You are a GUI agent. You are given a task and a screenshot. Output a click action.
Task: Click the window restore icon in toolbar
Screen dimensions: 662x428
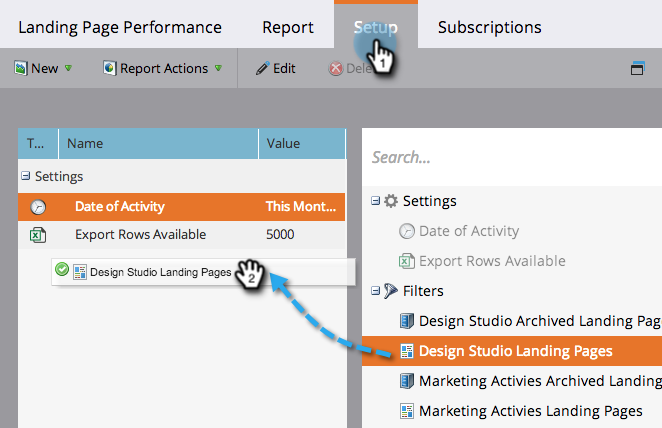tap(638, 69)
